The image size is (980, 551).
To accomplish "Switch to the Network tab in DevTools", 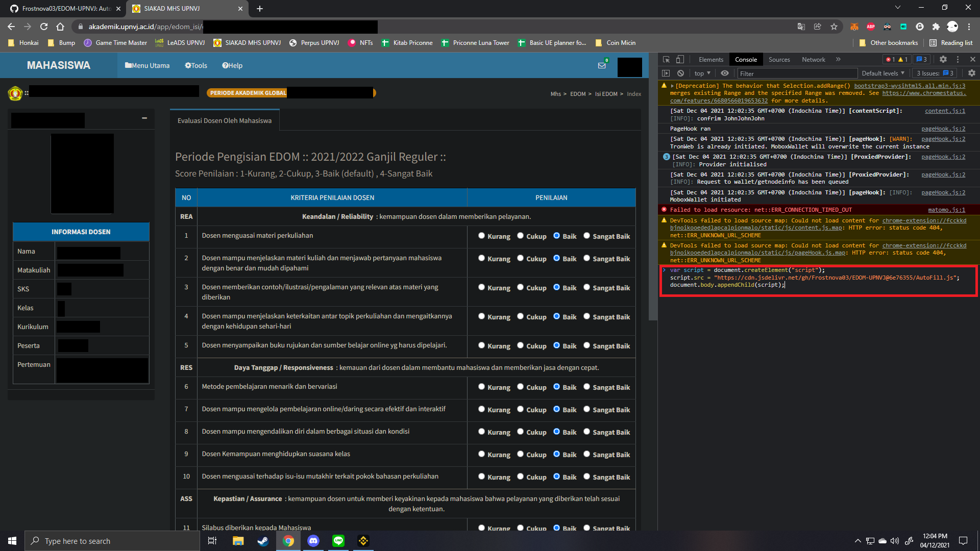I will [x=813, y=59].
